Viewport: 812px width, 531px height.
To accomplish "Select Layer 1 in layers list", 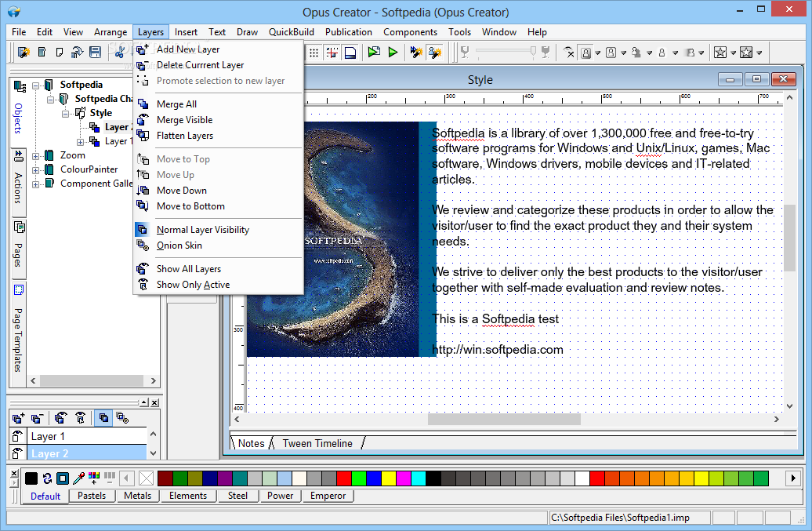I will pyautogui.click(x=87, y=436).
